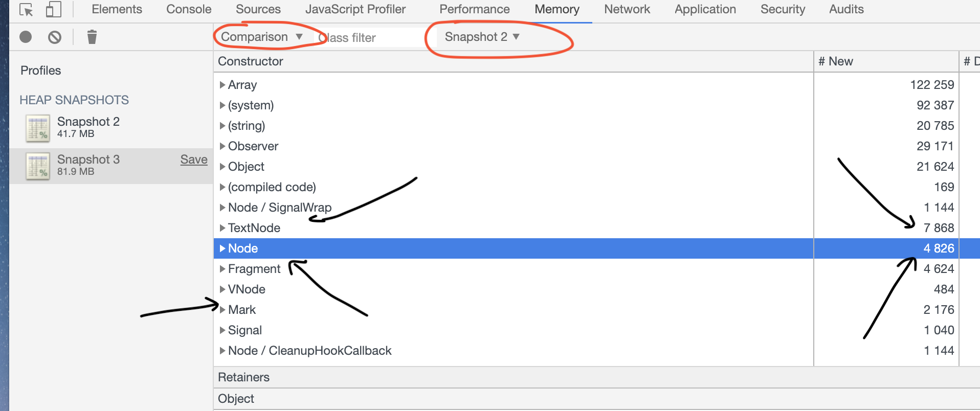Switch to the Application tab
The image size is (980, 411).
pyautogui.click(x=705, y=9)
